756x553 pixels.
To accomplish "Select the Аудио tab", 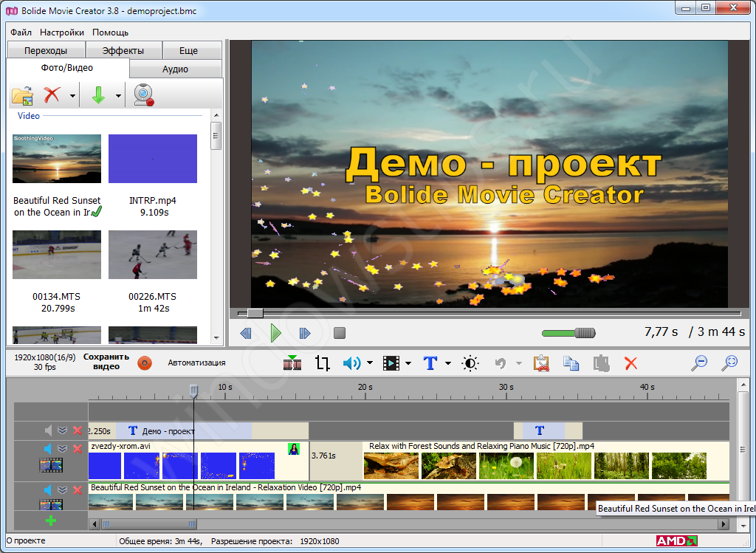I will pos(175,69).
